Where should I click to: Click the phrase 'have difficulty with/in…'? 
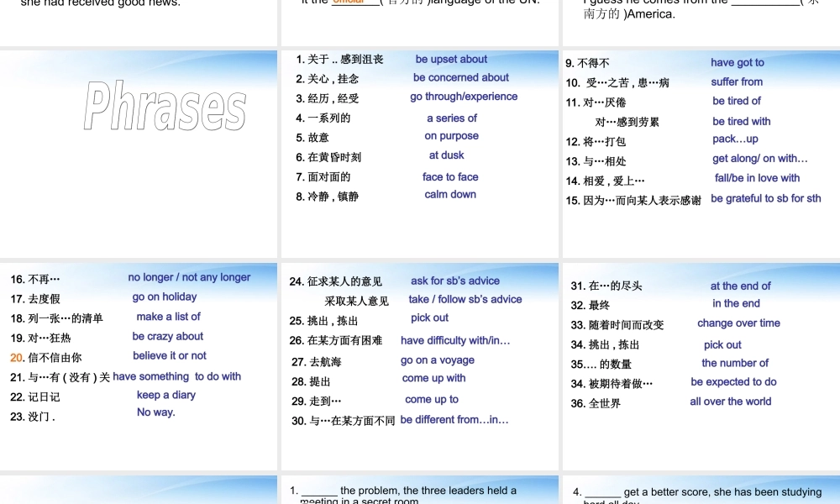click(455, 341)
